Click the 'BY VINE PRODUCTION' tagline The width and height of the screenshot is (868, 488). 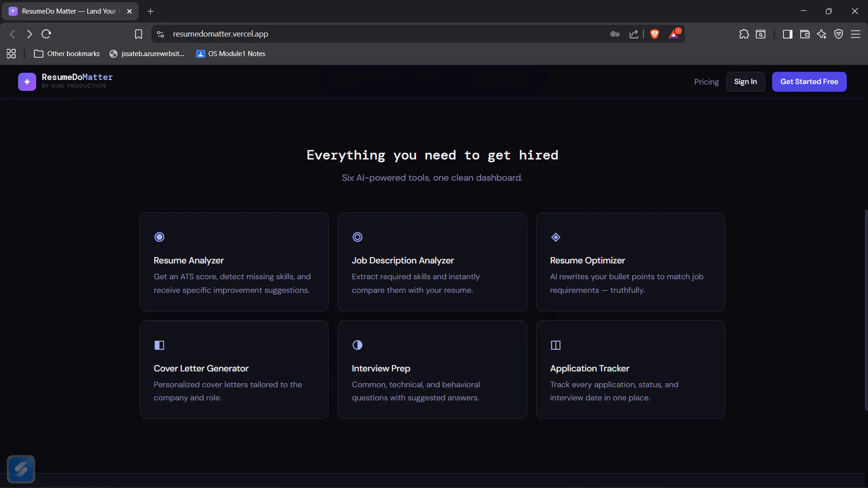[74, 86]
